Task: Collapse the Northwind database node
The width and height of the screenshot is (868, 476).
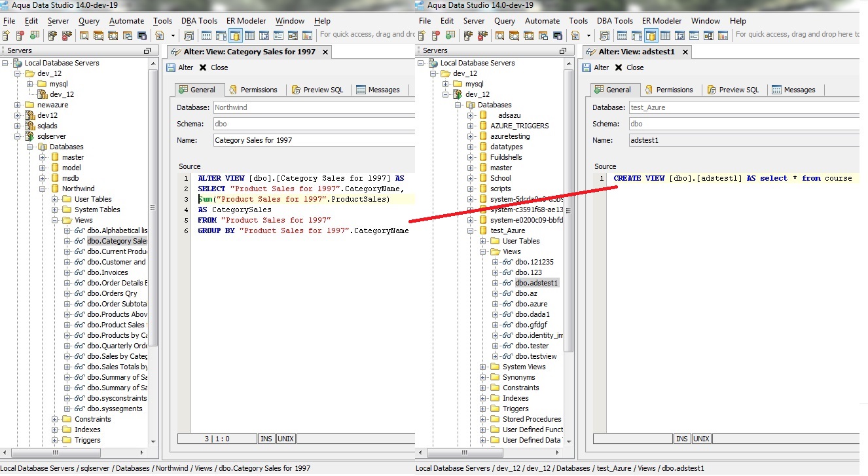Action: pyautogui.click(x=43, y=189)
